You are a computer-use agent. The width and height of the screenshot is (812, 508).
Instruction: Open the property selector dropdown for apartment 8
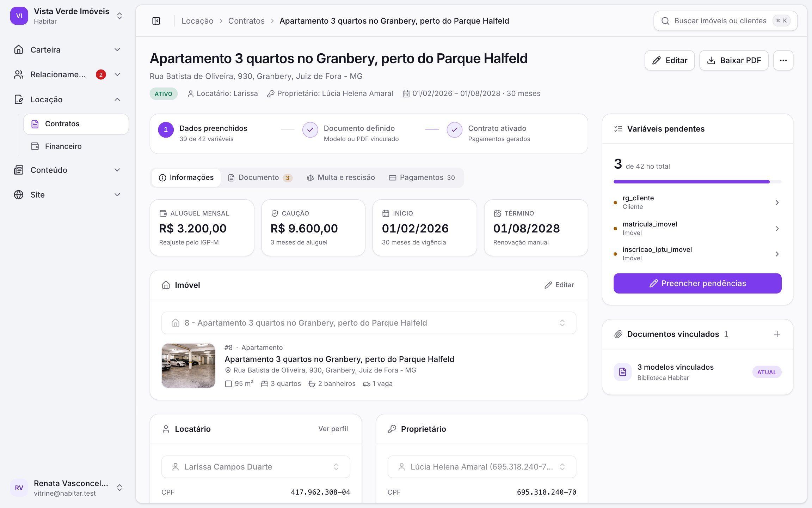click(x=369, y=323)
